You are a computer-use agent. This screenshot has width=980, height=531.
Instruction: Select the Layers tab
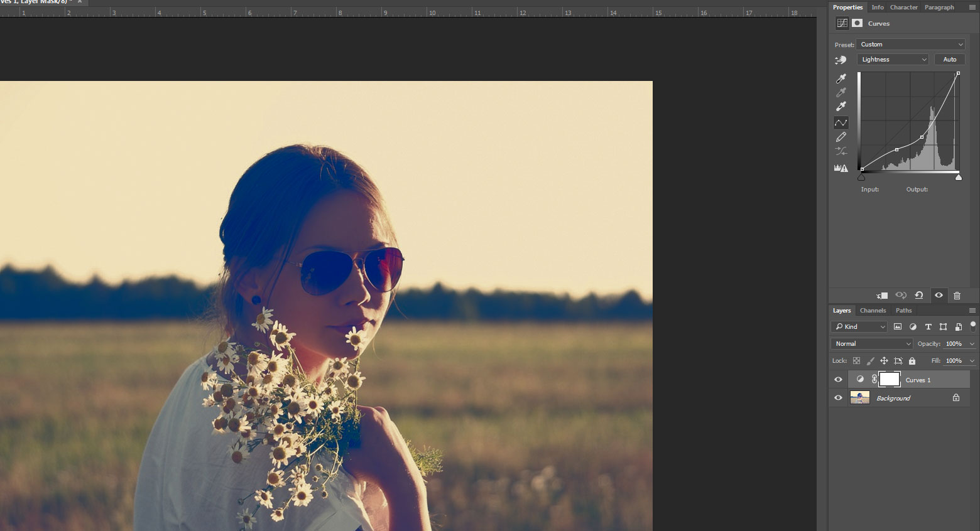pyautogui.click(x=842, y=311)
